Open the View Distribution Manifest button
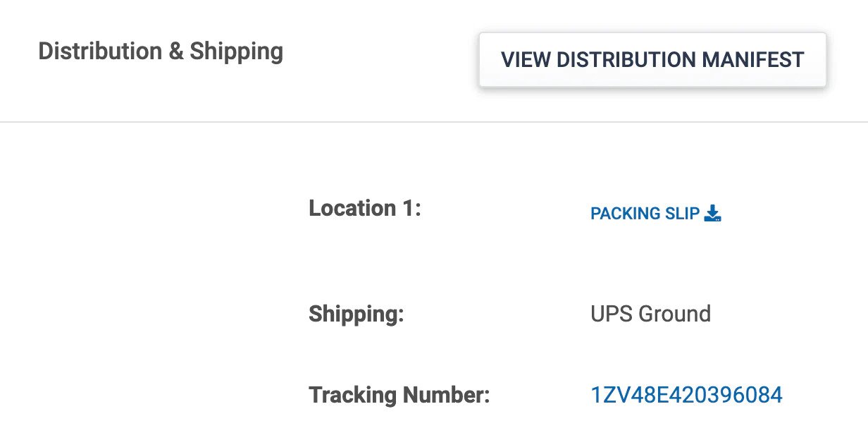The image size is (868, 440). point(652,60)
